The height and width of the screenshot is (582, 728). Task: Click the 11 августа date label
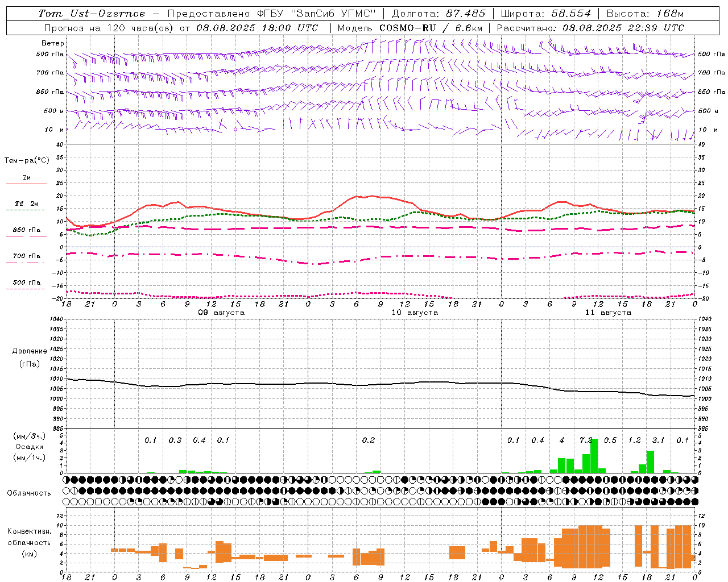point(608,313)
